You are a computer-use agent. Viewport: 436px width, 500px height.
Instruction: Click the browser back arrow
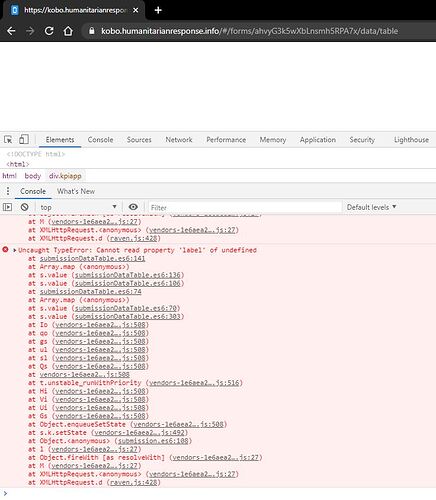coord(11,31)
